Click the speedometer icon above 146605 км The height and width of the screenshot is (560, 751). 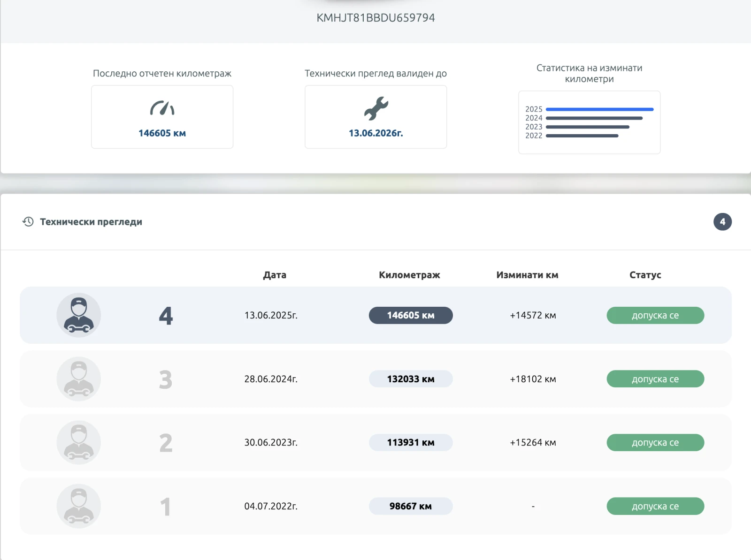pos(162,108)
